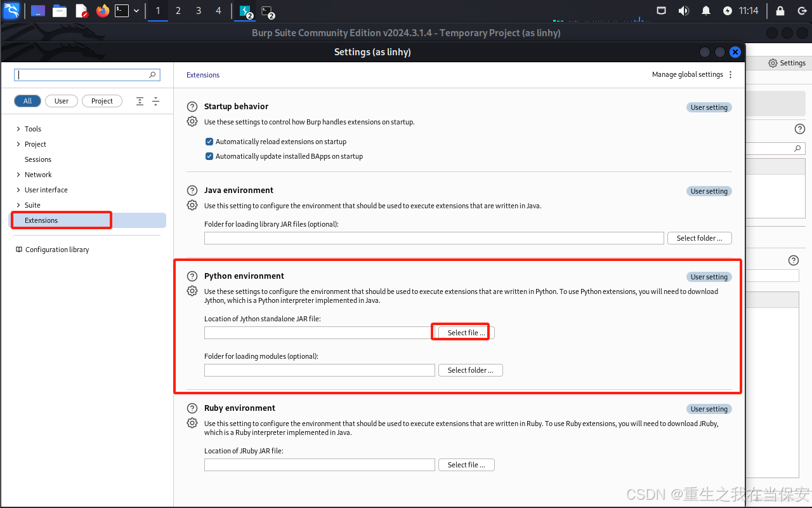Open help for Ruby environment
The image size is (812, 508).
click(x=192, y=408)
